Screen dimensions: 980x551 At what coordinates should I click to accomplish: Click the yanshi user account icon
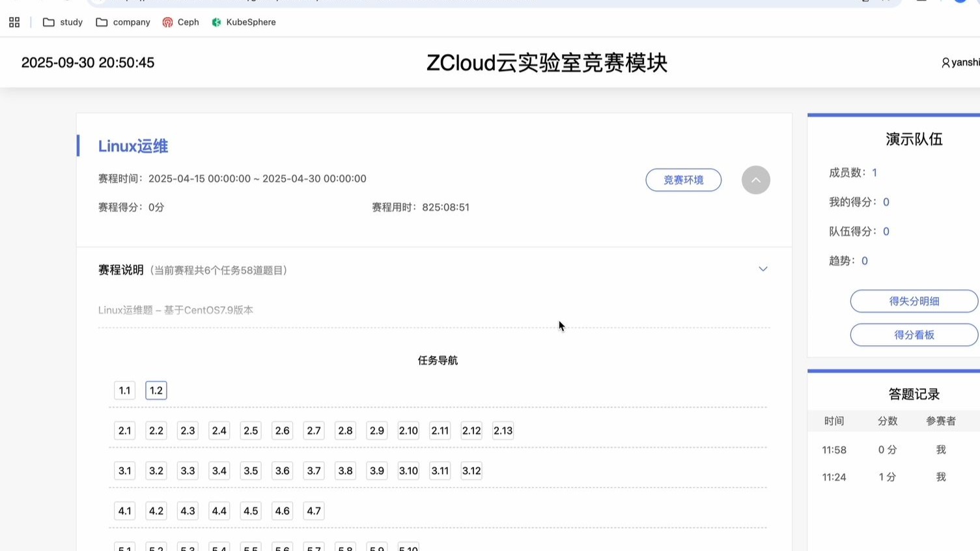945,63
